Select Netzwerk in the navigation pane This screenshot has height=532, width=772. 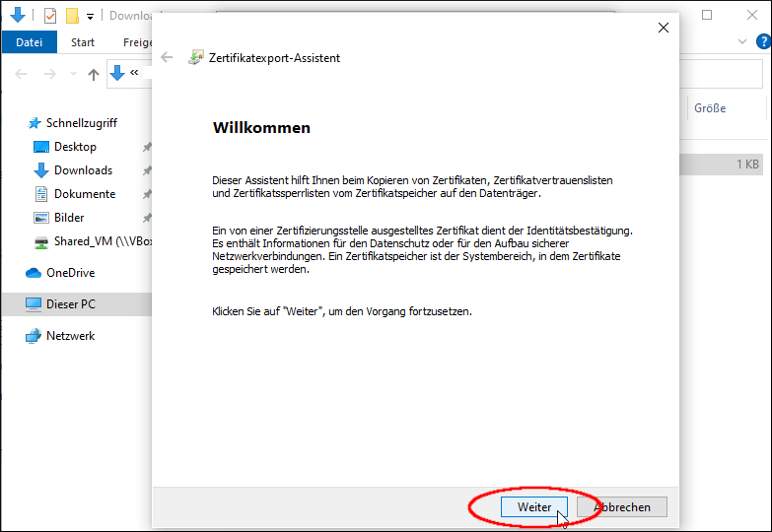click(70, 336)
